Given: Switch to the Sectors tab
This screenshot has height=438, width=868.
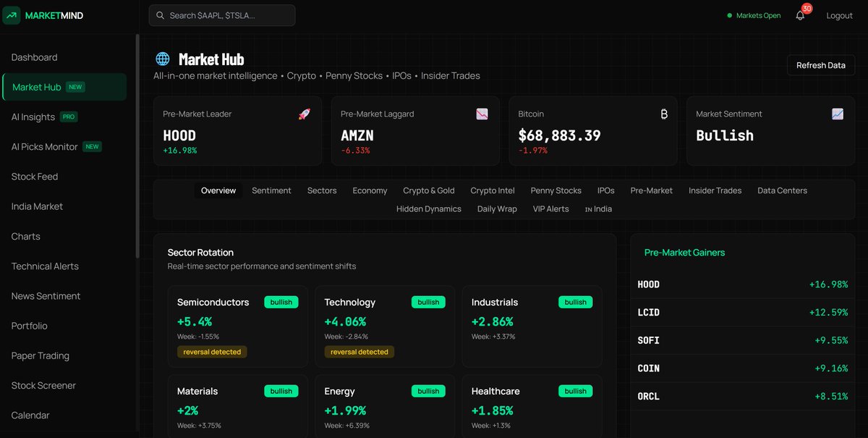Looking at the screenshot, I should pyautogui.click(x=322, y=190).
